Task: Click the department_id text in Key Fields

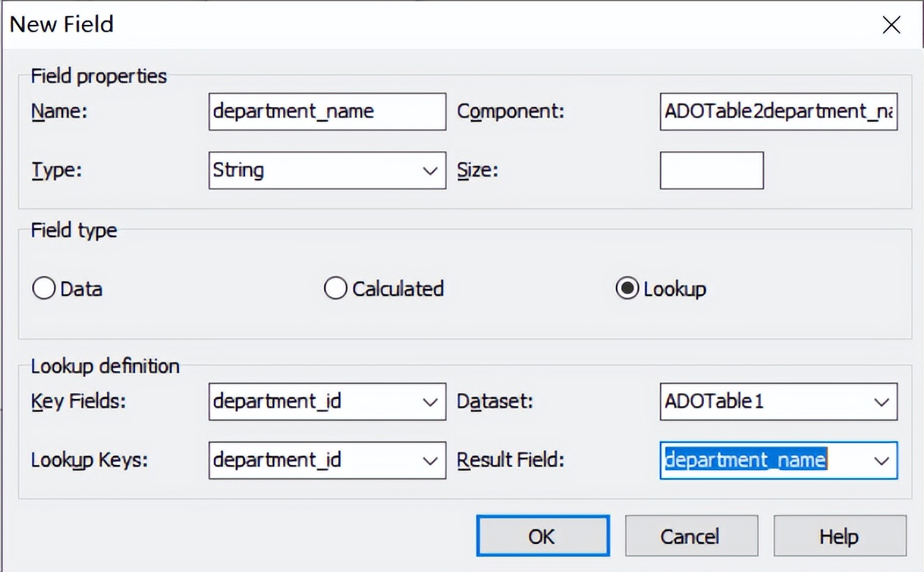Action: click(x=276, y=402)
